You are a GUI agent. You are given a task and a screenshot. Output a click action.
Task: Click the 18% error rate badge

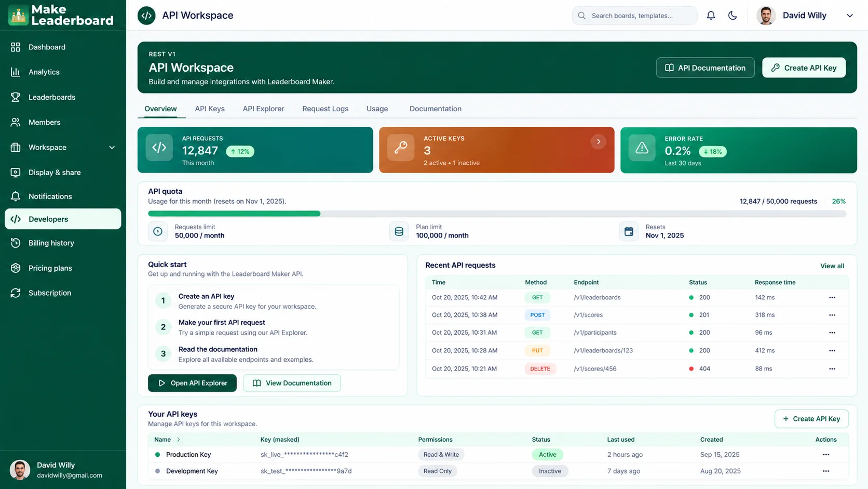point(712,152)
